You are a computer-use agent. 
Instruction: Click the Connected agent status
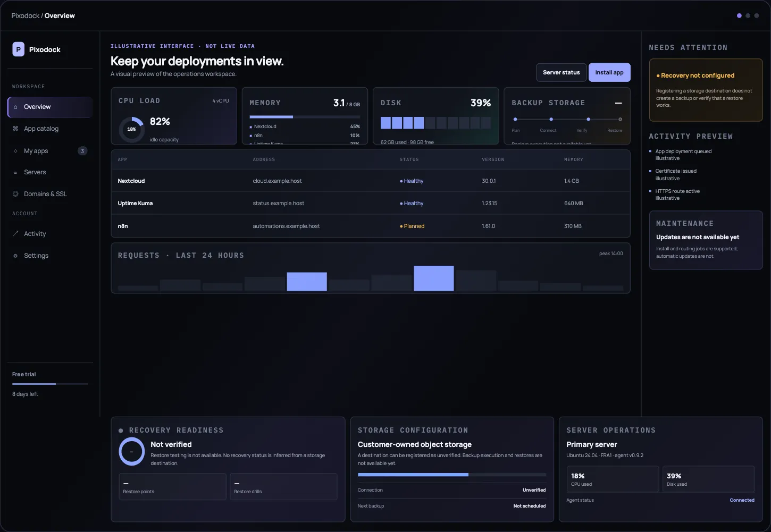pos(742,500)
